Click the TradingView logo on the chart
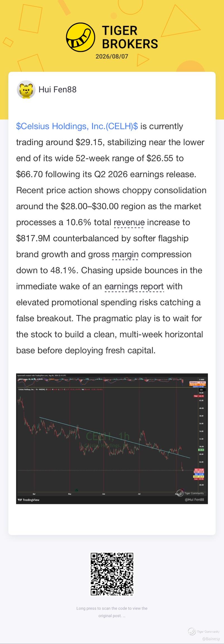Viewport: 224px width, 644px height. point(28,500)
